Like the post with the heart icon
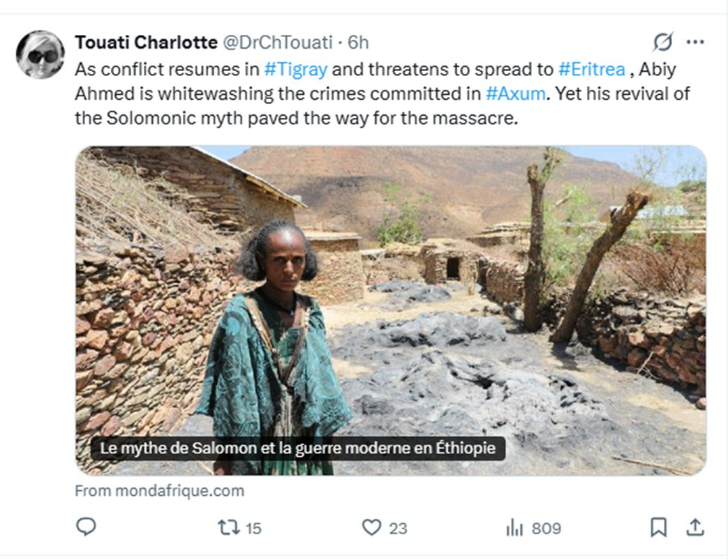 coord(373,527)
